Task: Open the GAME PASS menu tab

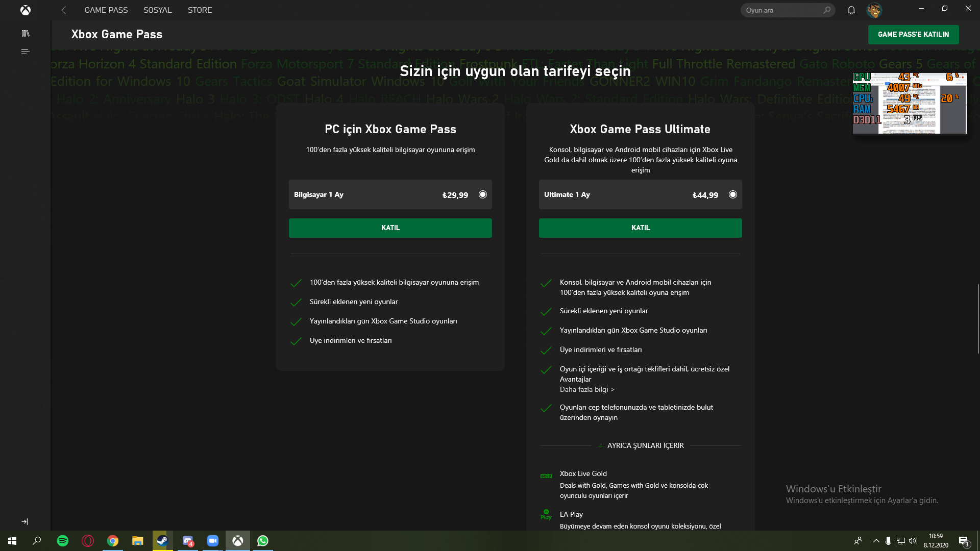Action: (106, 10)
